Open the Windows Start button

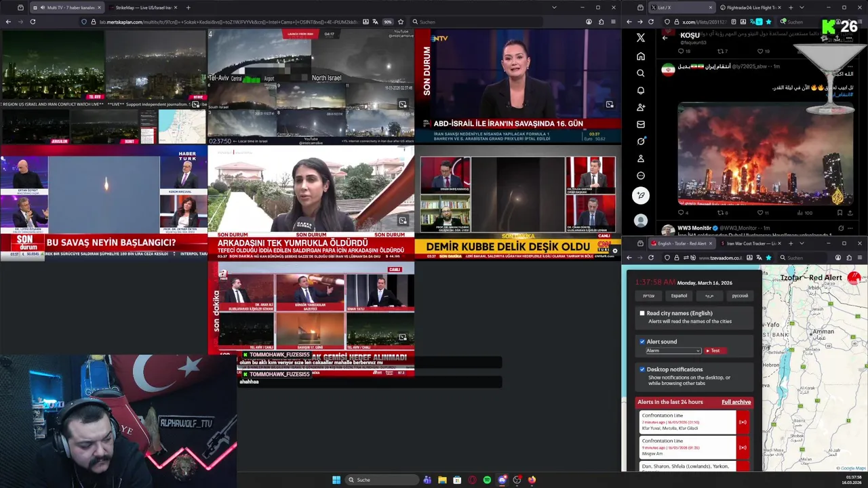[336, 480]
